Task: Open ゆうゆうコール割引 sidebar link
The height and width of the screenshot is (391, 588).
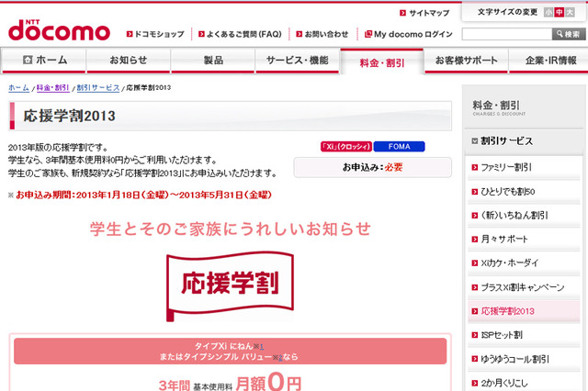Action: [514, 359]
